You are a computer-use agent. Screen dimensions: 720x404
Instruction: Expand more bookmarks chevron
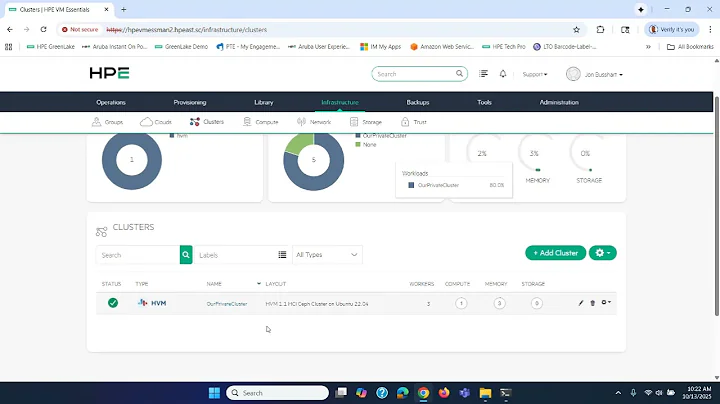coord(648,47)
